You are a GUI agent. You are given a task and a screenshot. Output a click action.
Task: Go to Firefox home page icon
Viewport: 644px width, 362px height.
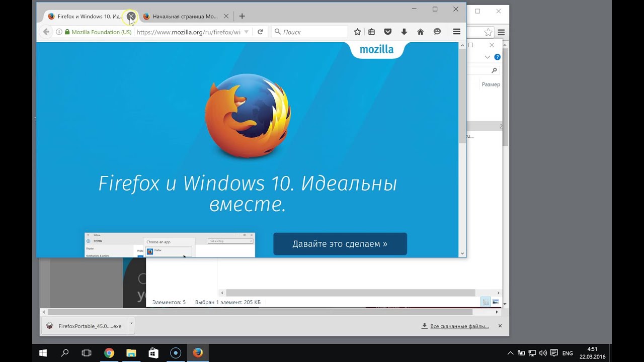(421, 32)
